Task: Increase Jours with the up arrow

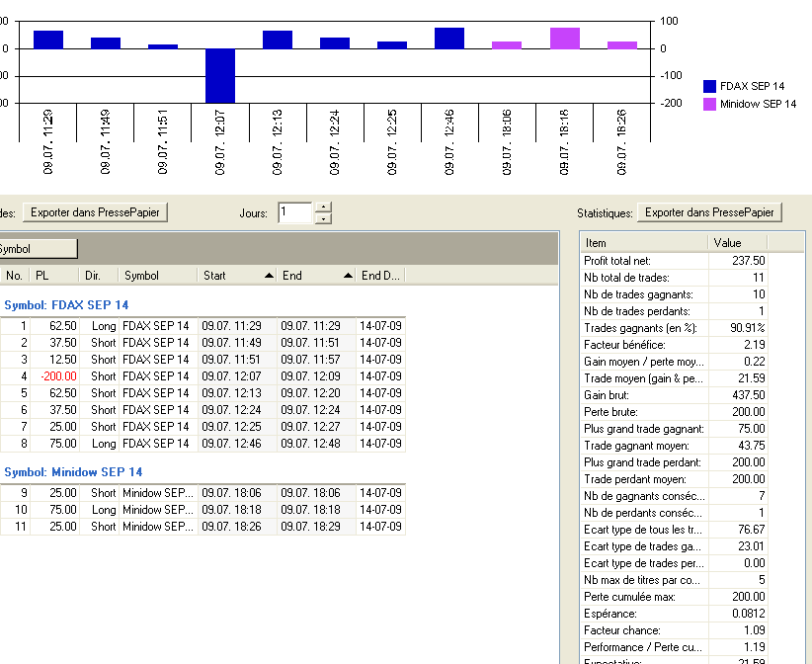Action: (323, 207)
